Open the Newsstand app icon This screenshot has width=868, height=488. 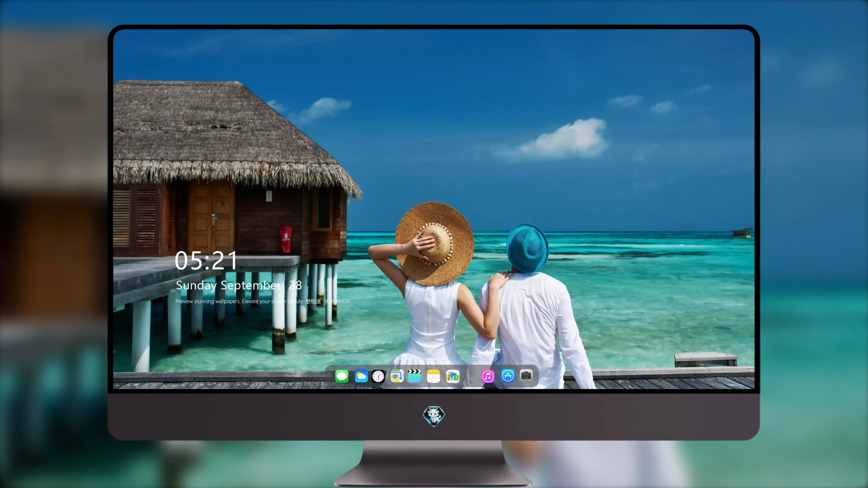pos(453,376)
